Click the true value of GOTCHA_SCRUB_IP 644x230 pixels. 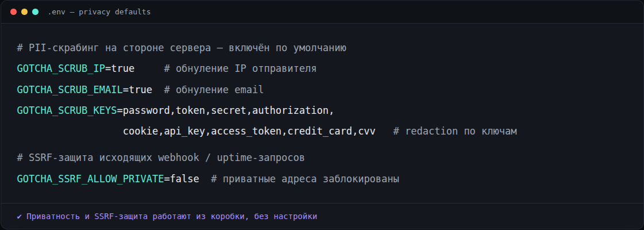[123, 68]
